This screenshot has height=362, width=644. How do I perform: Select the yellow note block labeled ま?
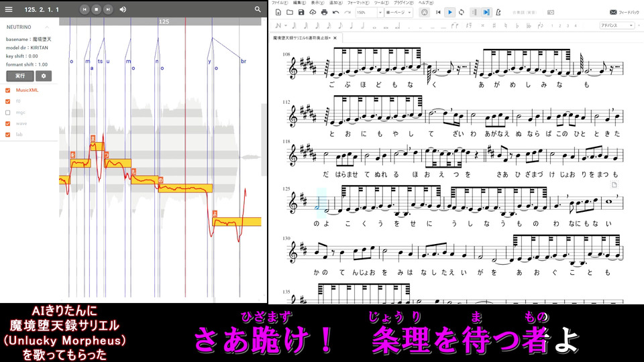tap(97, 146)
